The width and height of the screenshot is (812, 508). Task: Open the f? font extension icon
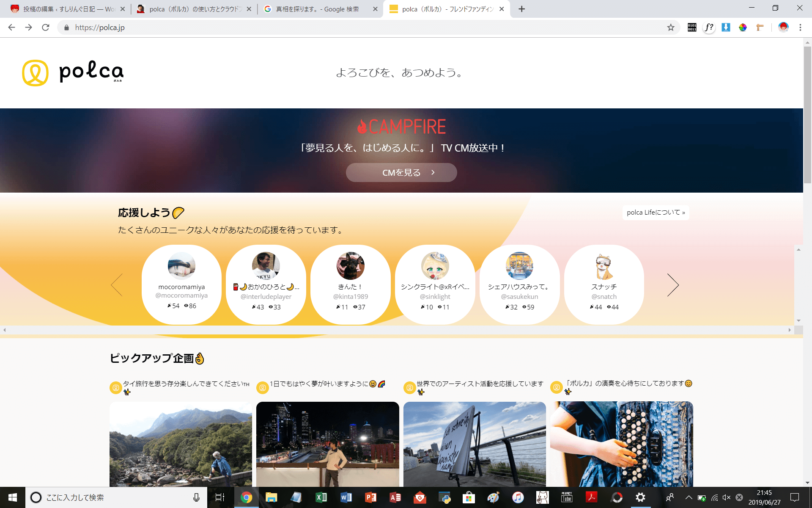tap(709, 28)
